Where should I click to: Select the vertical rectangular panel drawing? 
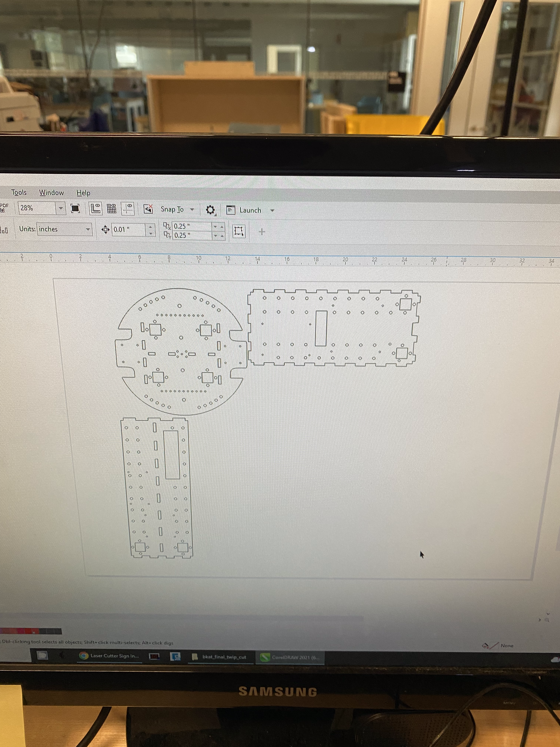tap(157, 488)
